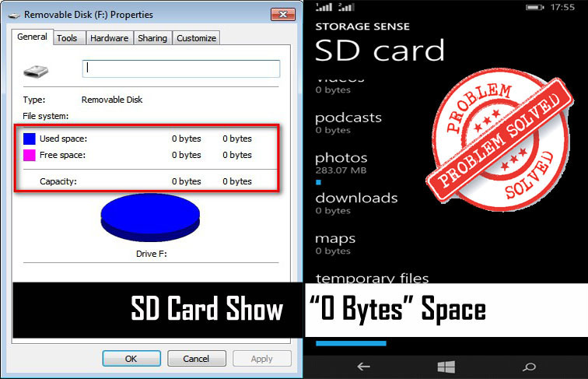Viewport: 588px width, 379px height.
Task: Tap the phone search magnifier icon
Action: 530,366
